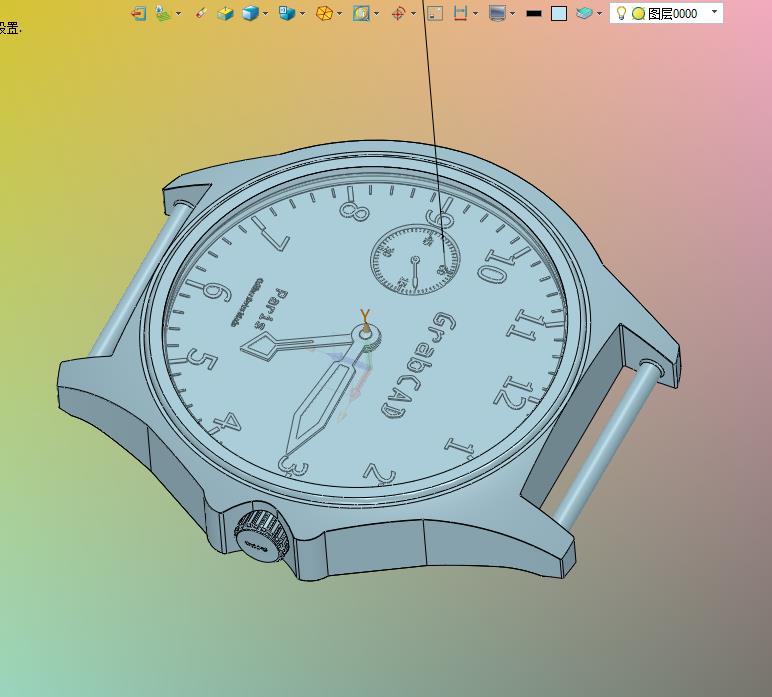Open dropdown beside orange polyhedron icon
Image resolution: width=772 pixels, height=697 pixels.
[339, 13]
